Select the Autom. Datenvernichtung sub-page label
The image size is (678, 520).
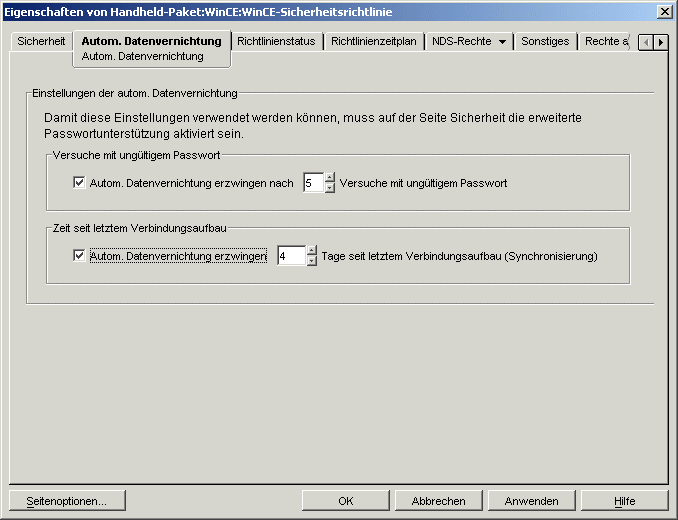142,57
